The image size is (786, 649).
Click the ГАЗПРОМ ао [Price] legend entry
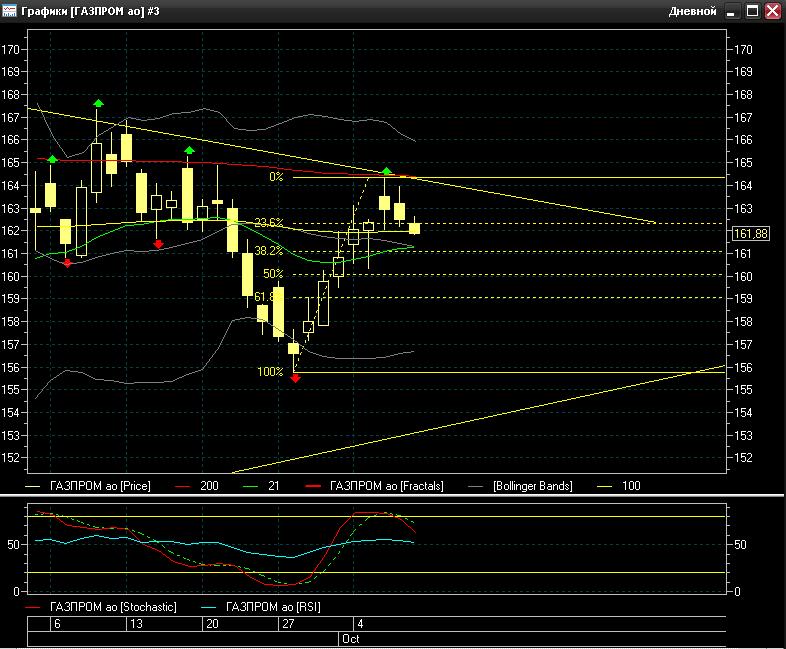click(x=100, y=486)
